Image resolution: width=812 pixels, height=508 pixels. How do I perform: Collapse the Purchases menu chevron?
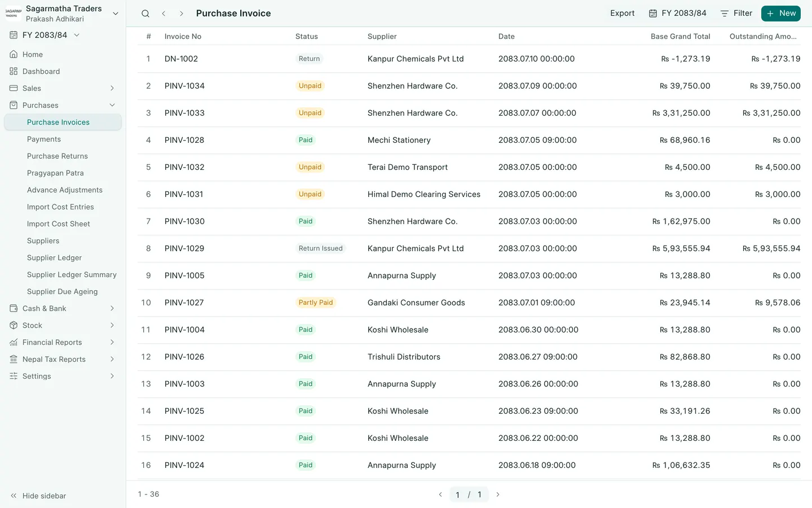[x=112, y=105]
